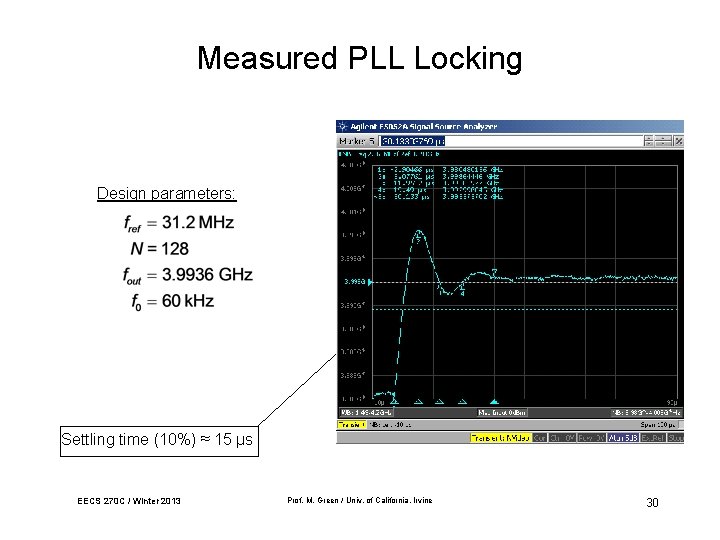720x540 pixels.
Task: Click the Prof. M. Green footer text
Action: coord(360,500)
